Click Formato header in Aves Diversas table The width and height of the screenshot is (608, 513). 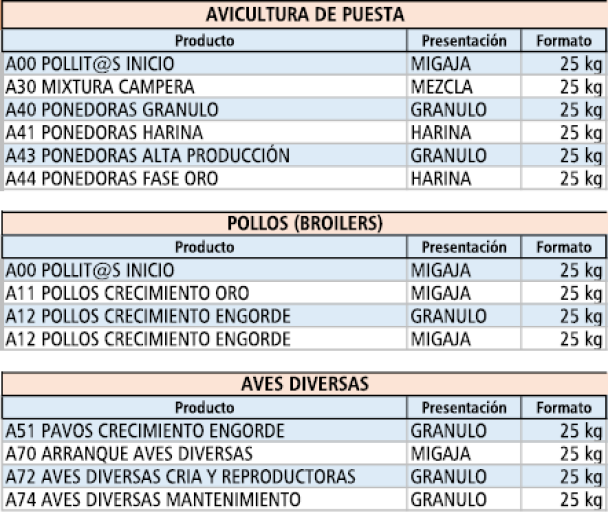[564, 408]
